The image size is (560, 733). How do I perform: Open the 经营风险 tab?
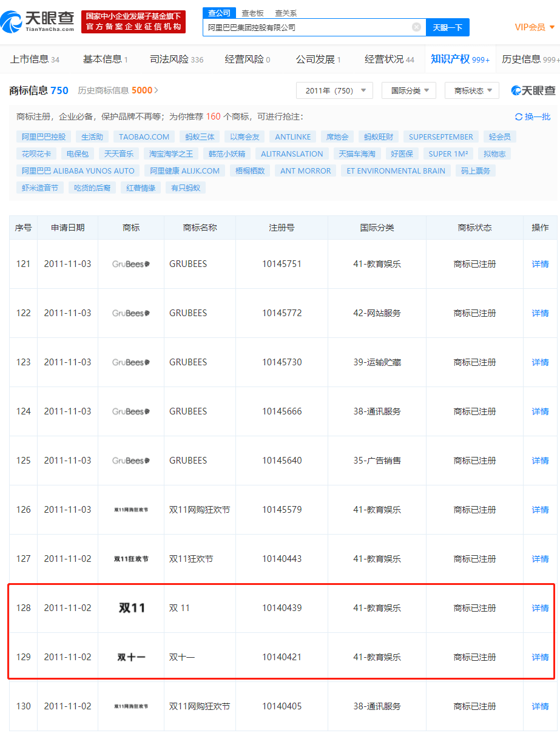tap(248, 59)
